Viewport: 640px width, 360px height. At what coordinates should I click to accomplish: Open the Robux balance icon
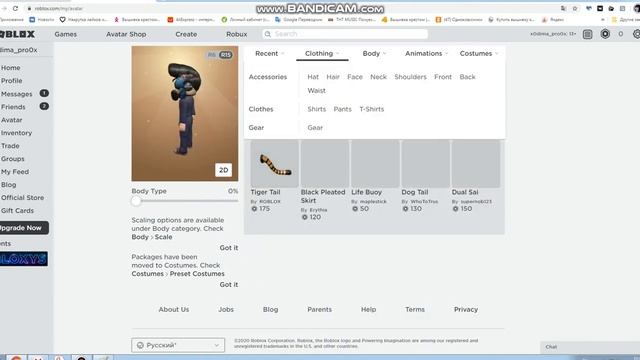tap(605, 34)
